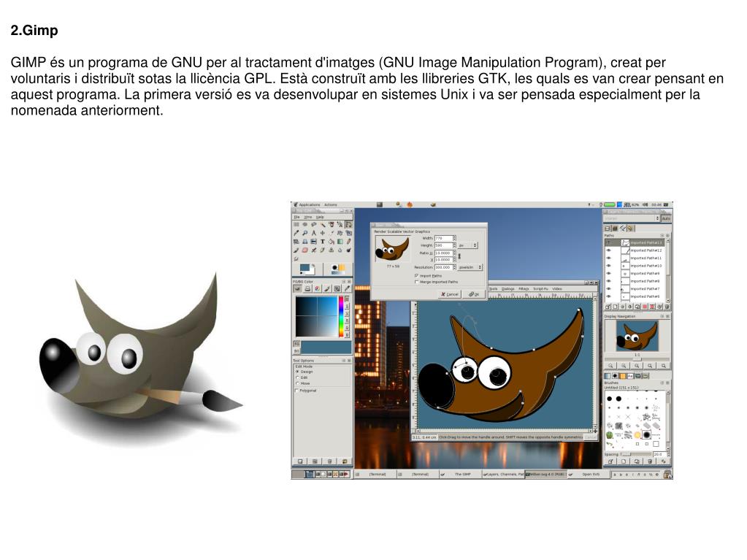Select the Edit edit mode radio button
Viewport: 747px width, 560px height.
297,377
